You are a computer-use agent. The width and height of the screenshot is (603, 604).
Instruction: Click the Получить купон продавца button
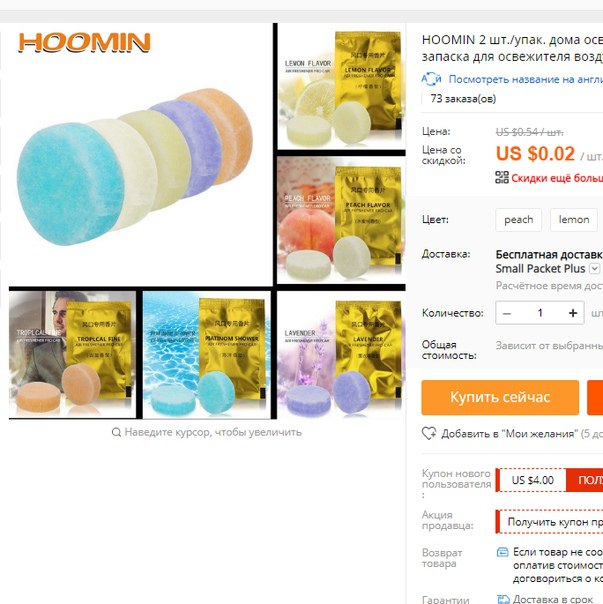[549, 522]
